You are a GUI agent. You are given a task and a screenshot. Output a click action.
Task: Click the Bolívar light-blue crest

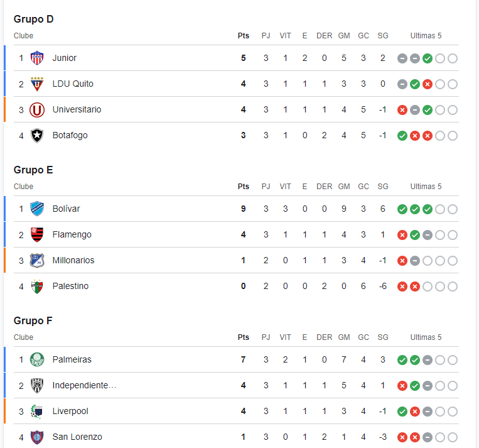[x=37, y=209]
